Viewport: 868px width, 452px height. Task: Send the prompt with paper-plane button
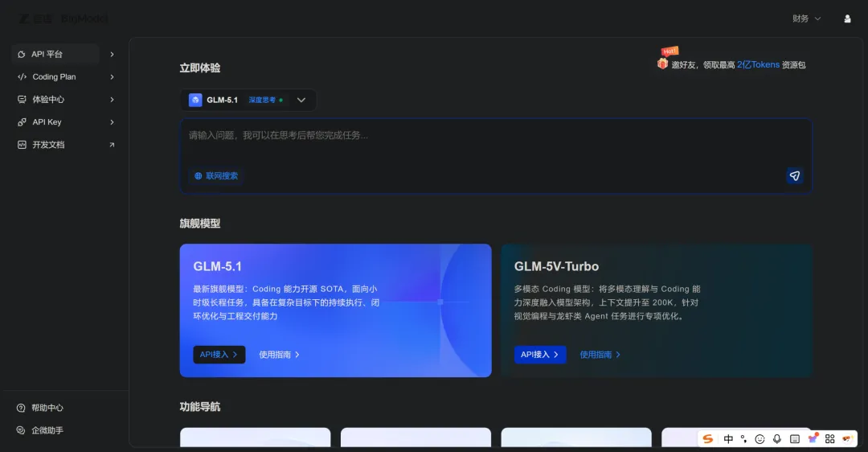coord(794,175)
